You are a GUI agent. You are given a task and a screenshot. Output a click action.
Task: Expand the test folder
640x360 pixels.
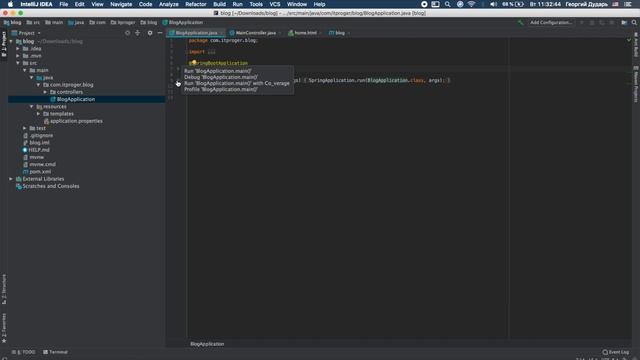[25, 128]
